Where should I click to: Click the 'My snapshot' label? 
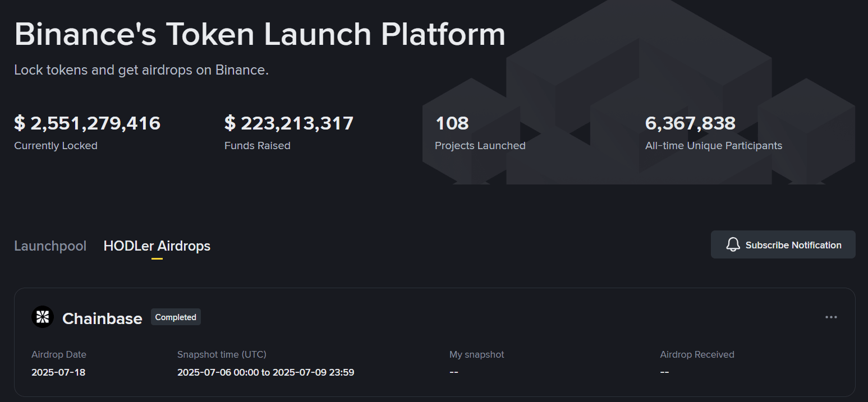477,354
